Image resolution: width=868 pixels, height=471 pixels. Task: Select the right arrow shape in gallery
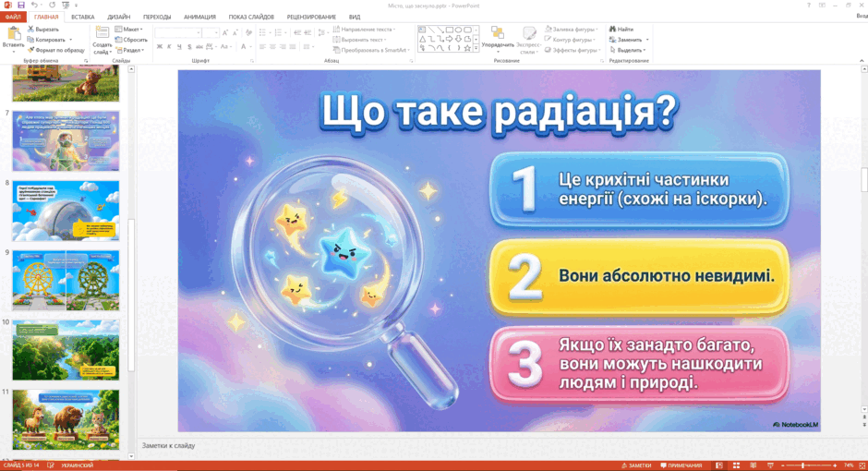tap(450, 40)
